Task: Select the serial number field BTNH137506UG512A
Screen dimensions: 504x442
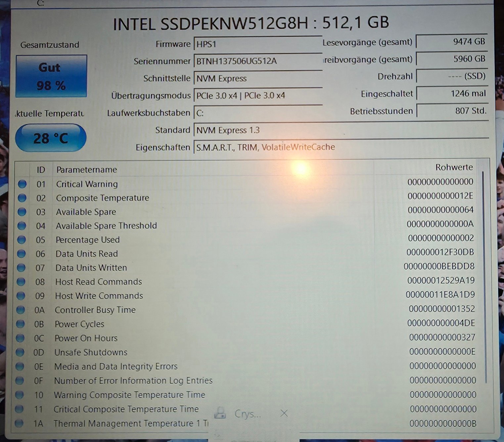Action: (x=258, y=61)
